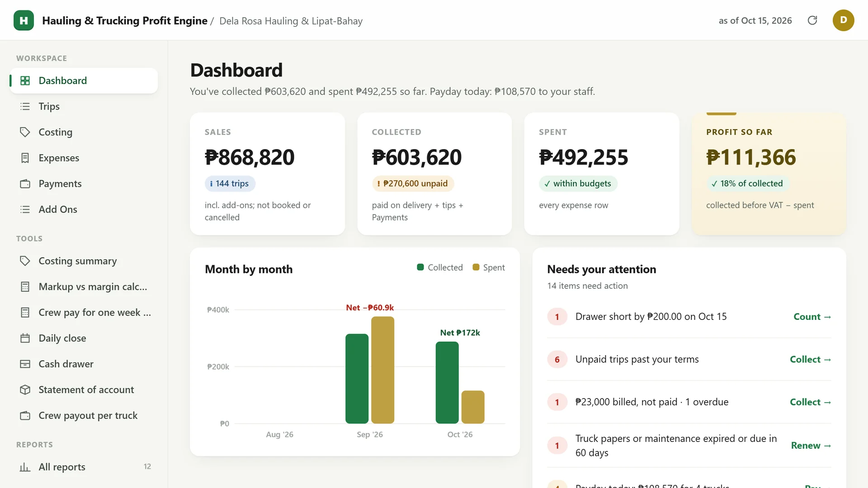Open All reports list

tap(84, 467)
